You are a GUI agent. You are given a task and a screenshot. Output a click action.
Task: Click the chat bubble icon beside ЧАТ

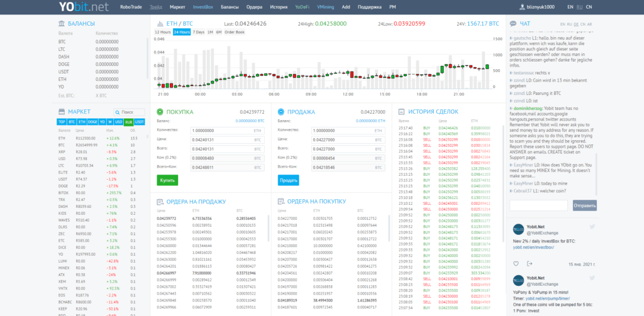[x=514, y=23]
